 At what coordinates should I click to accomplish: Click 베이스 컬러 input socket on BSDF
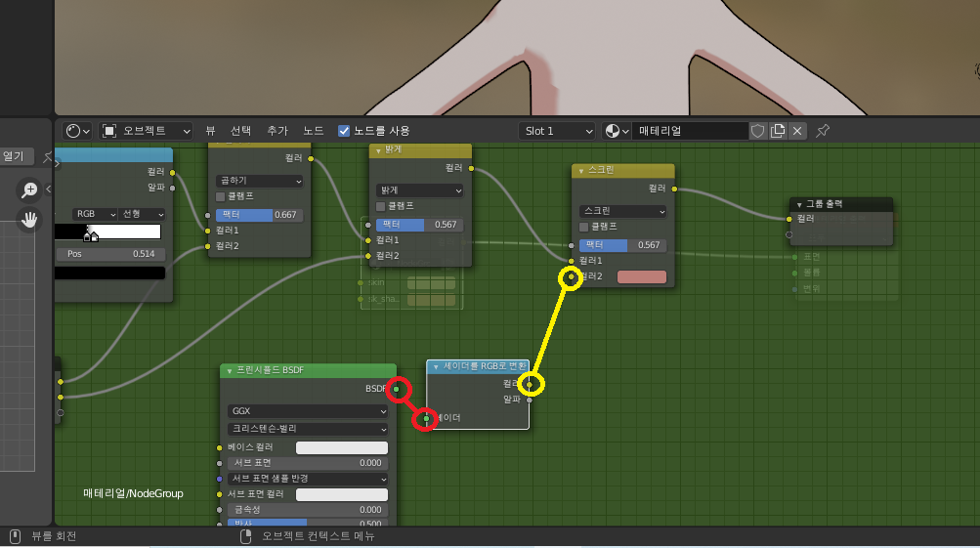click(220, 447)
